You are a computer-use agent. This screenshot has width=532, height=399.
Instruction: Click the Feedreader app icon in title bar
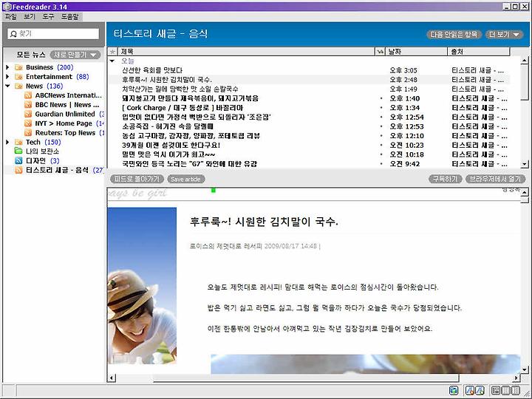click(x=7, y=7)
